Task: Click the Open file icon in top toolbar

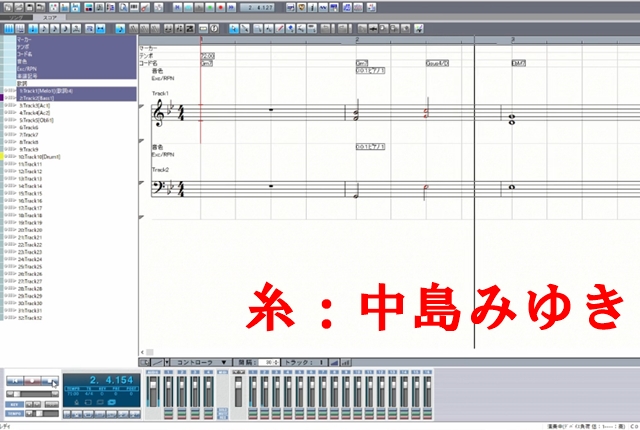Action: click(19, 7)
